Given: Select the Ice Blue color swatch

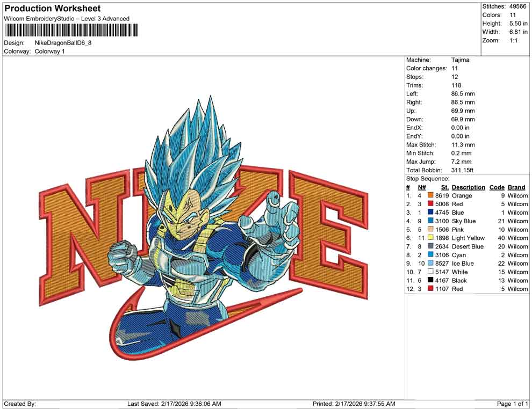Looking at the screenshot, I should 431,264.
